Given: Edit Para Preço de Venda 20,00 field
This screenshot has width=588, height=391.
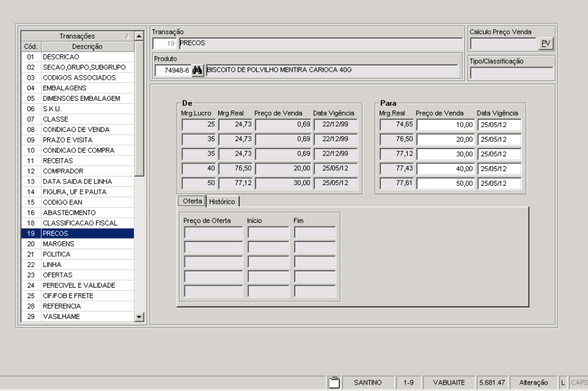Looking at the screenshot, I should click(x=446, y=139).
